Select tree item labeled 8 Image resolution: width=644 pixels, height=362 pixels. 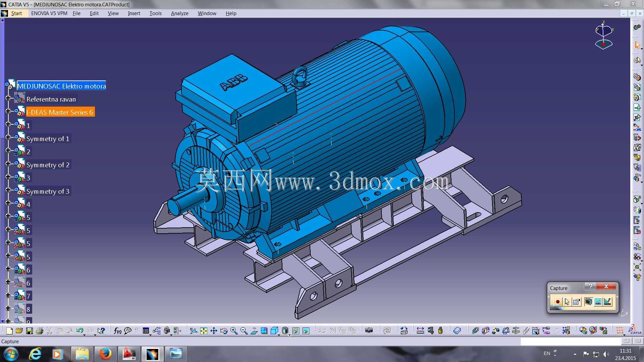tap(29, 309)
